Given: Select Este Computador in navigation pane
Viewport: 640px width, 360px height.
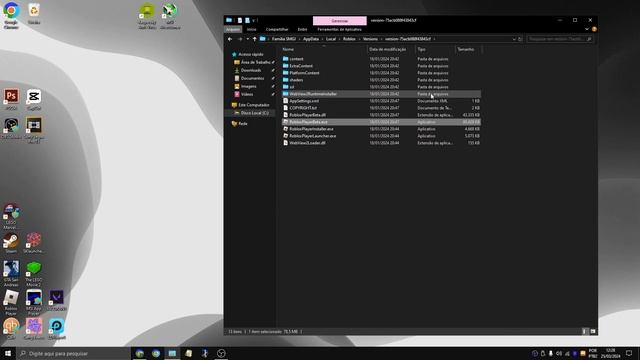Looking at the screenshot, I should [250, 105].
